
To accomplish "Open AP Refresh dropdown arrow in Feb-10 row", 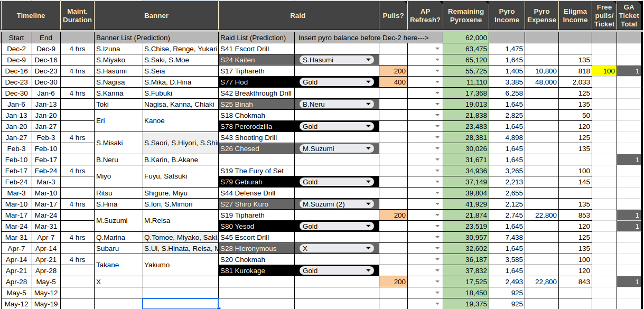I will click(x=437, y=160).
